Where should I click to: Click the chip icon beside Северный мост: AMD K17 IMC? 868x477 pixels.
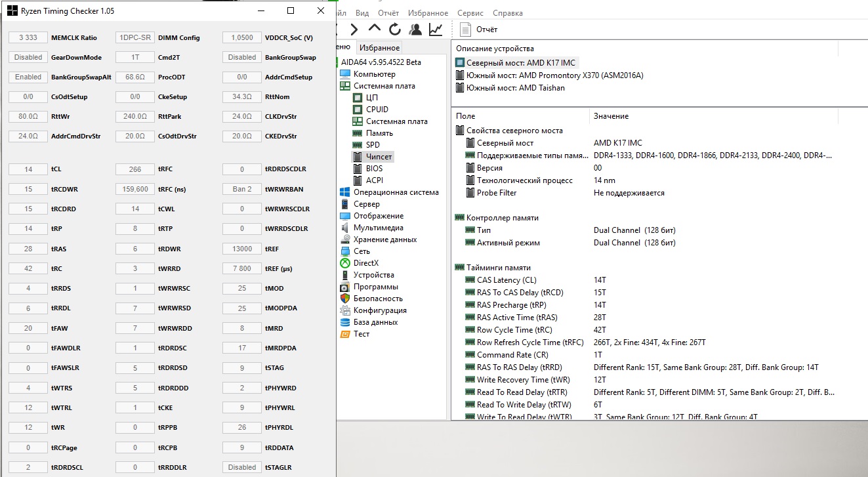coord(459,63)
